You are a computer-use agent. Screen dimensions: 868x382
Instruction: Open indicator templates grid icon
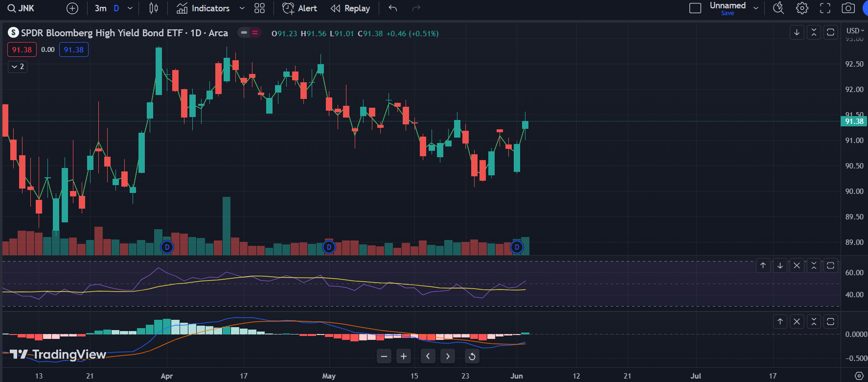(260, 8)
